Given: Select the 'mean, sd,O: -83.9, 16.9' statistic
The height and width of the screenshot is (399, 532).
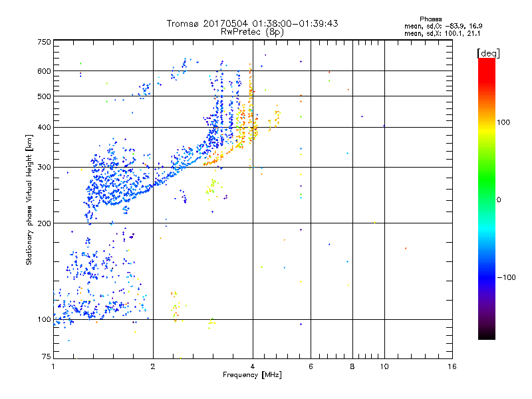Looking at the screenshot, I should point(443,26).
